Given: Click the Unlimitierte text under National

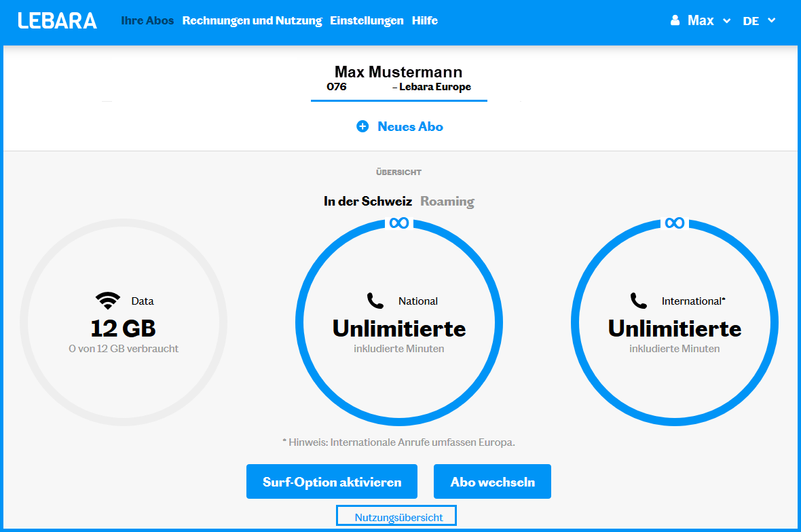Looking at the screenshot, I should 399,328.
